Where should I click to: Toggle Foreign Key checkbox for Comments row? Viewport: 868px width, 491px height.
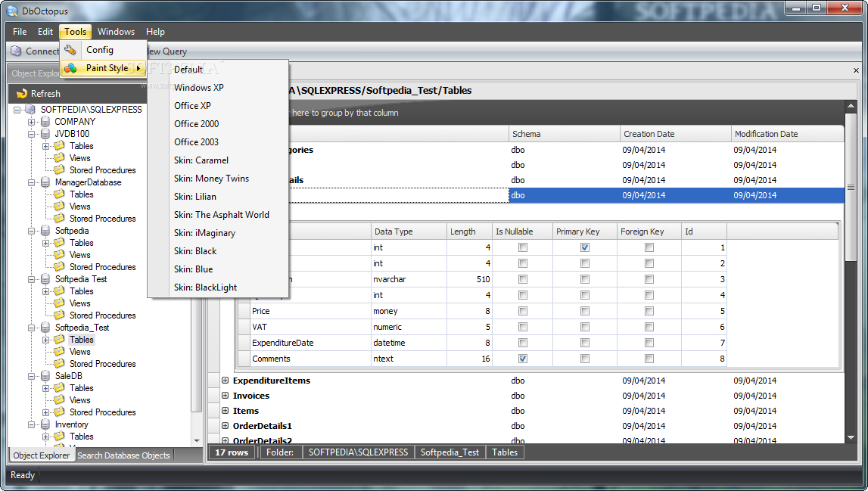coord(649,359)
